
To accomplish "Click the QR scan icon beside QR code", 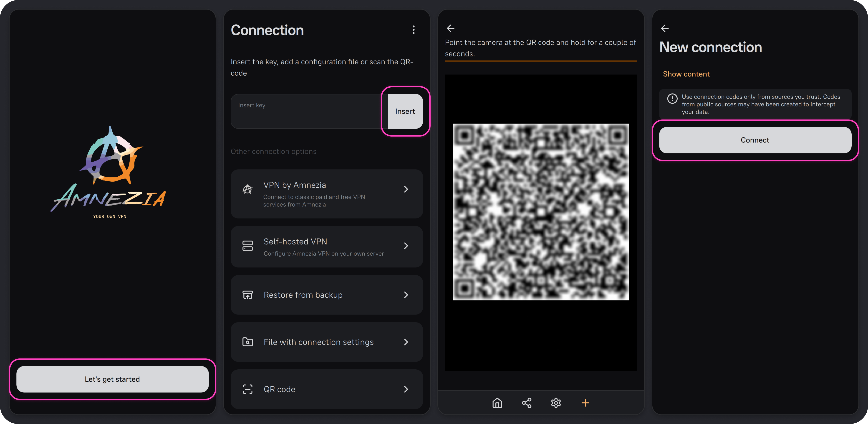I will coord(247,389).
